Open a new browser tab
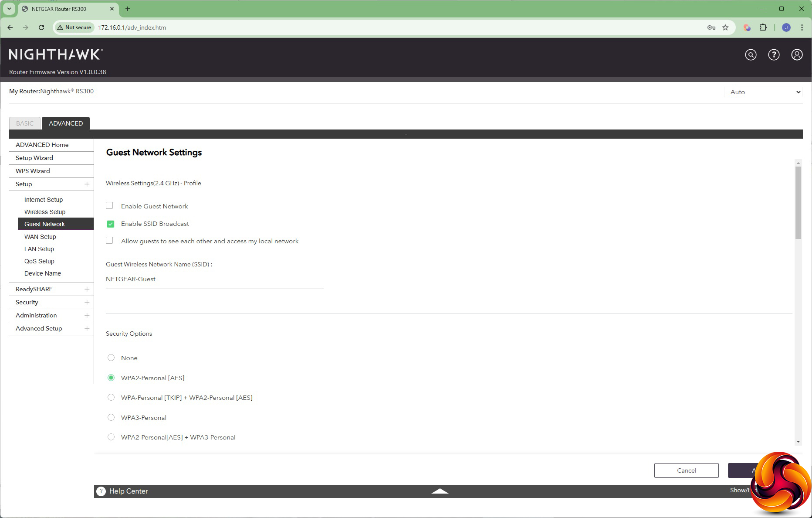This screenshot has height=518, width=812. click(128, 9)
